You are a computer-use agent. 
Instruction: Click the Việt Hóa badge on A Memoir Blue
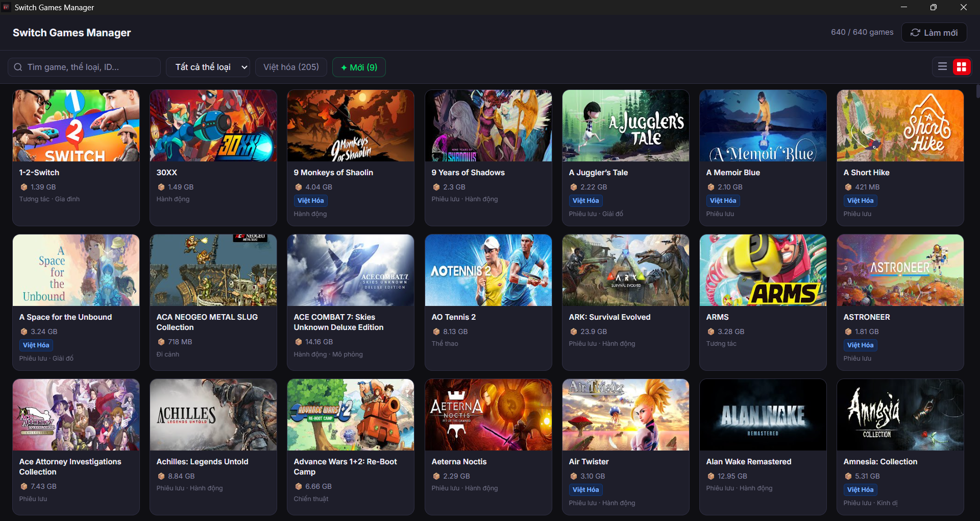723,201
